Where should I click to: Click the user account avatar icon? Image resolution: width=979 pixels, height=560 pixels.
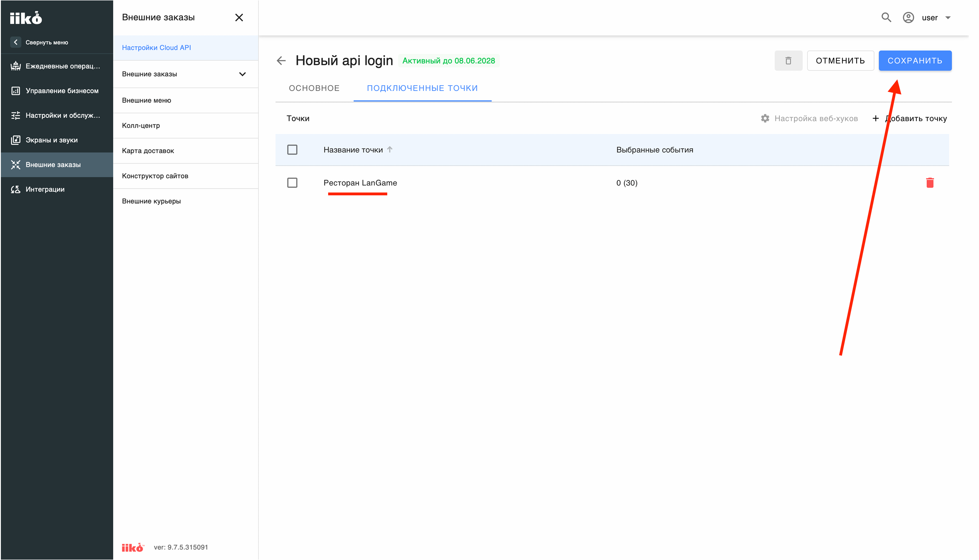tap(908, 18)
